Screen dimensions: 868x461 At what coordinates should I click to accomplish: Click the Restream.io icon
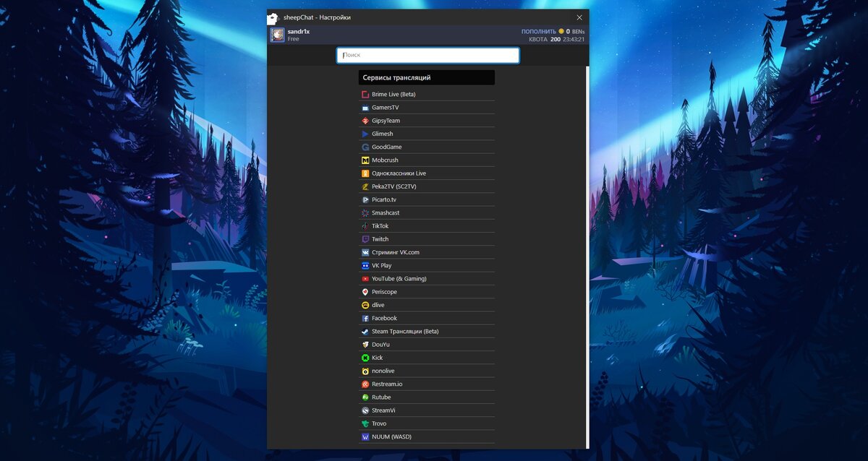365,384
